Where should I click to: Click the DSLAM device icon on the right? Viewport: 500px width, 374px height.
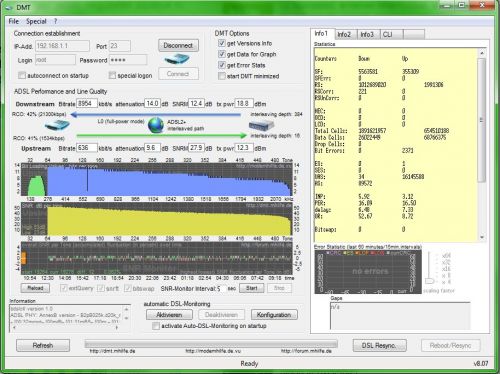click(262, 126)
